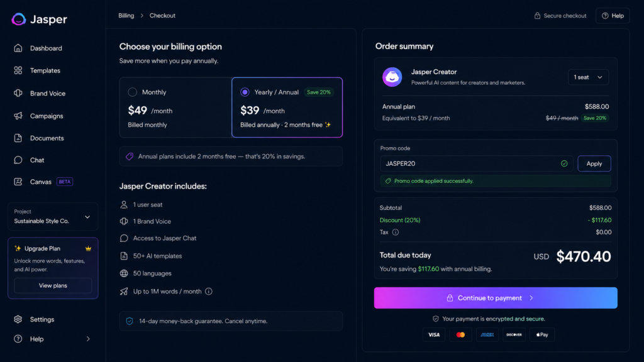Click the globe icon for 50 languages
The image size is (644, 362).
(x=124, y=273)
